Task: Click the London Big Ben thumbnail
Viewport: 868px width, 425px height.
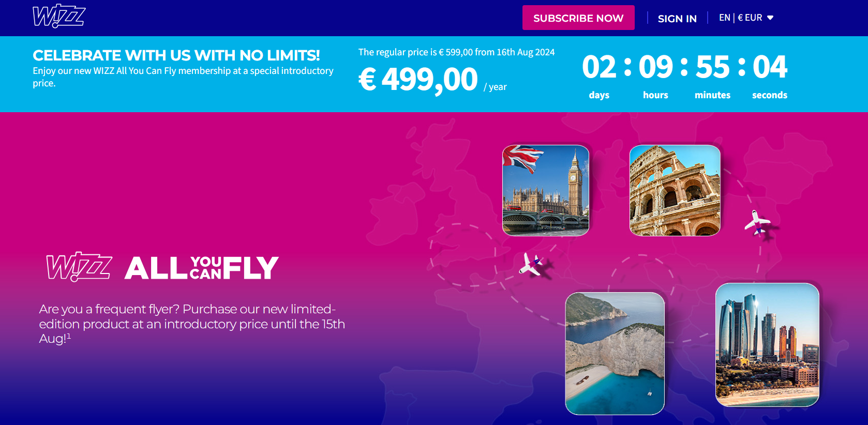Action: pos(546,190)
